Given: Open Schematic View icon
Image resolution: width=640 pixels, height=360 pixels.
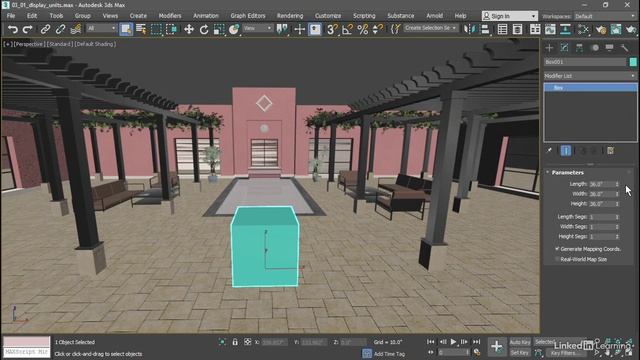Looking at the screenshot, I should [x=565, y=29].
